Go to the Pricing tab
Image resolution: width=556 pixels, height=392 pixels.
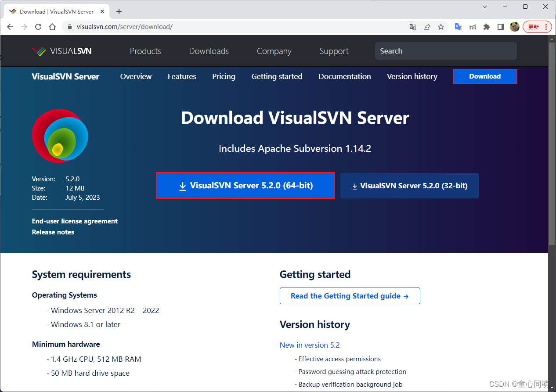coord(224,76)
